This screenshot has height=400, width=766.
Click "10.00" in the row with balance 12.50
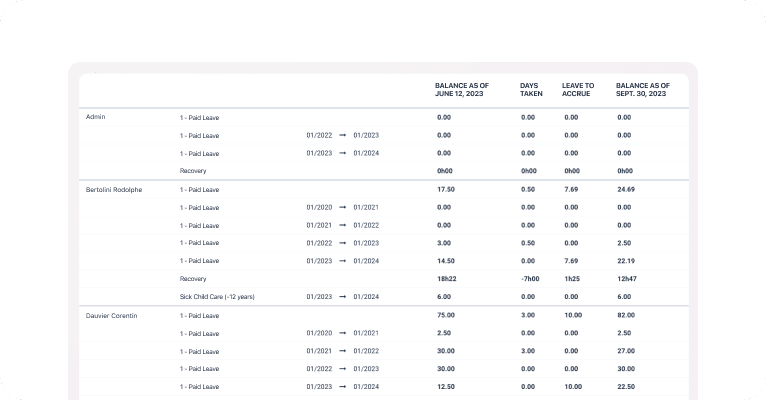tap(573, 387)
